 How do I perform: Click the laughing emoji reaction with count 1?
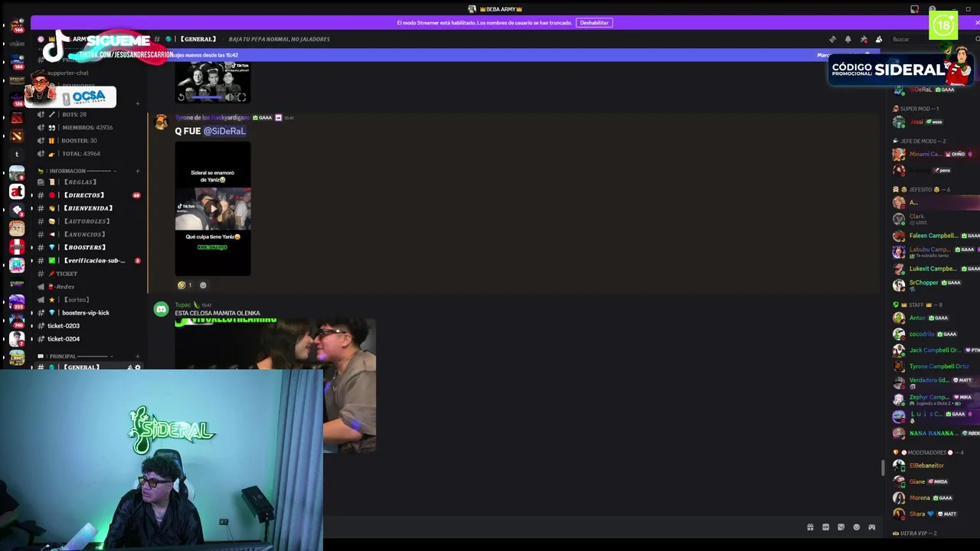coord(185,285)
